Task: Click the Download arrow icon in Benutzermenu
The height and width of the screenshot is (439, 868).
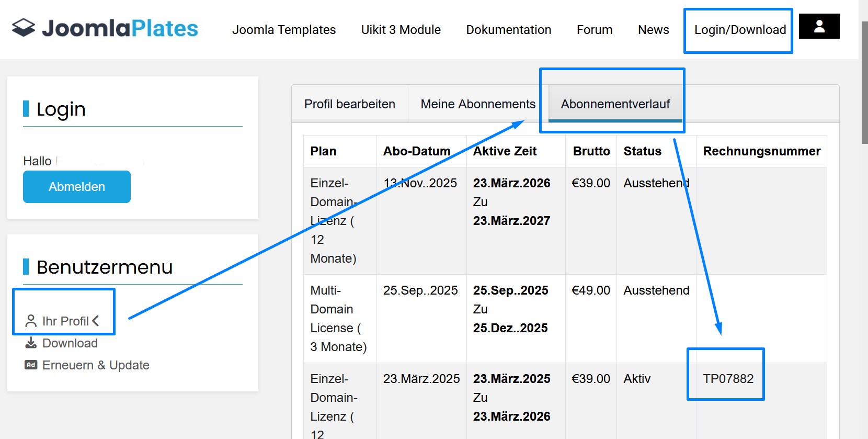Action: 31,343
